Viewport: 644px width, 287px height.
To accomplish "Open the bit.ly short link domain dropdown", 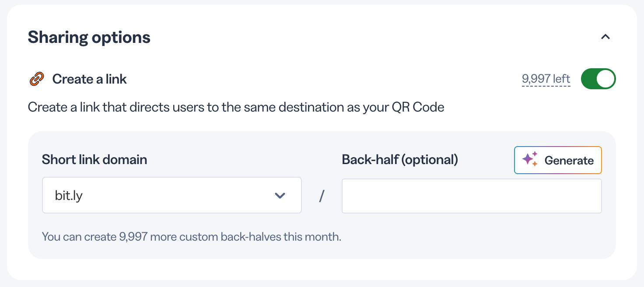I will pyautogui.click(x=172, y=195).
